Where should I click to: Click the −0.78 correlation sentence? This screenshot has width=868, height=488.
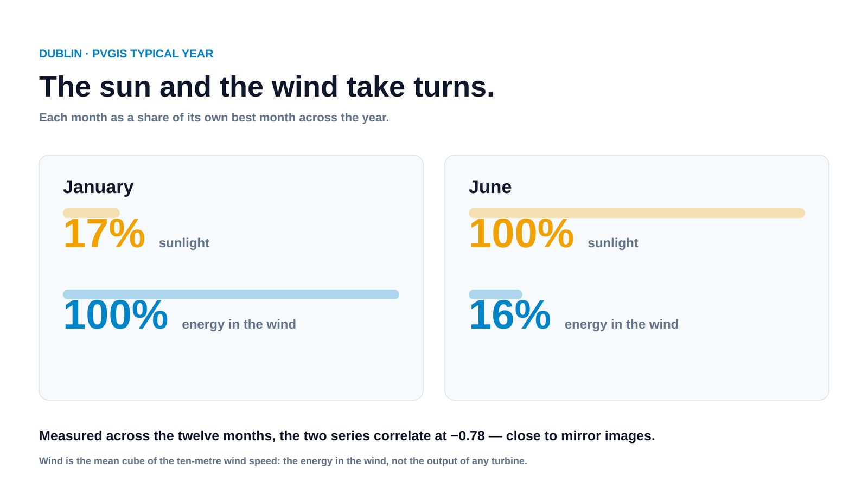(347, 436)
